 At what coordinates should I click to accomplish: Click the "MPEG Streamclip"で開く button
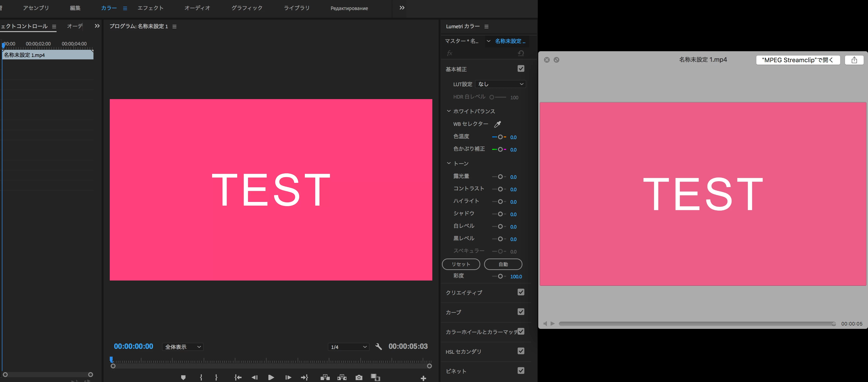click(x=798, y=60)
